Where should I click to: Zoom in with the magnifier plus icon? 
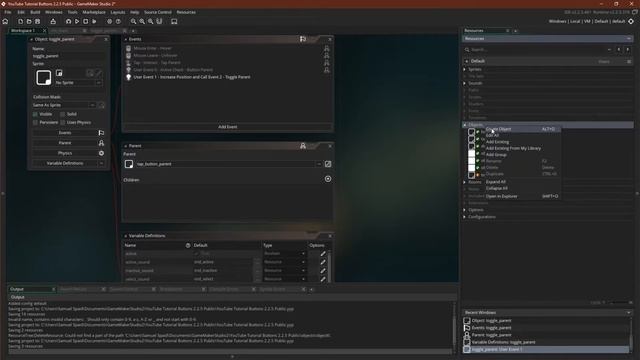tap(151, 21)
